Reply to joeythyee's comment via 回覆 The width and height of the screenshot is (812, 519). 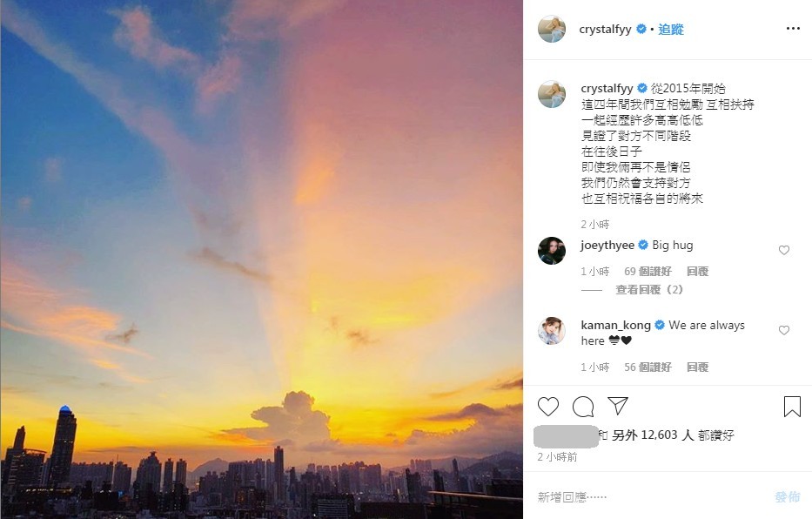tap(697, 272)
